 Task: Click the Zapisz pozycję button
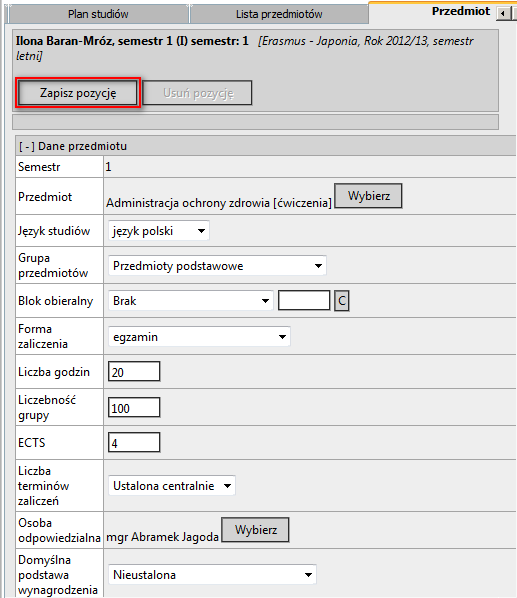pos(78,93)
